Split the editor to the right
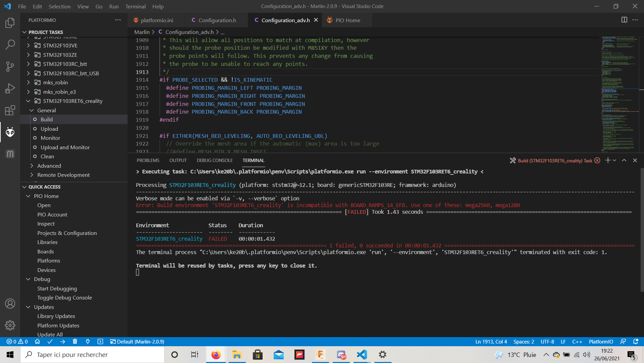 (x=624, y=20)
